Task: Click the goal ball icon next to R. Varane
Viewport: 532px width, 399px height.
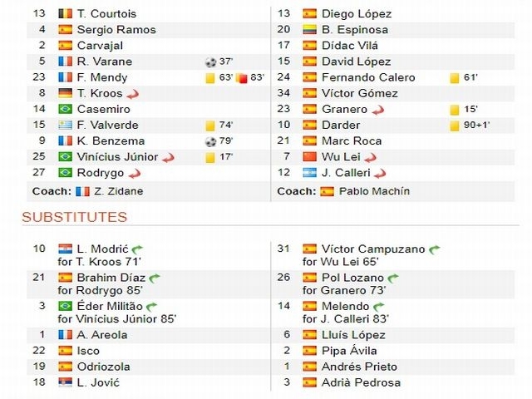Action: pyautogui.click(x=210, y=62)
